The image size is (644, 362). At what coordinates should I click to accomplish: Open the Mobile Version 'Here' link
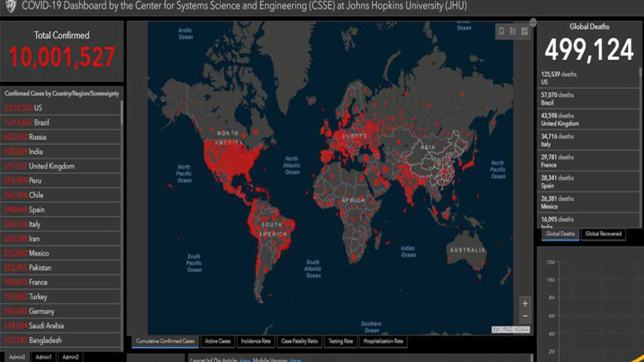click(x=295, y=360)
